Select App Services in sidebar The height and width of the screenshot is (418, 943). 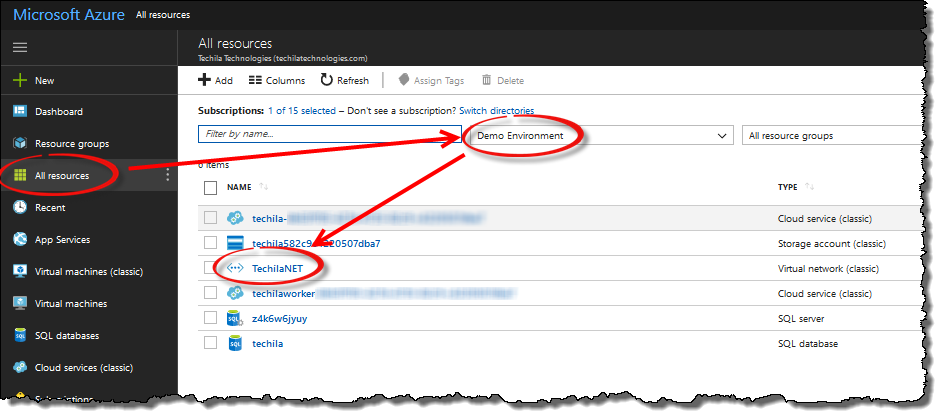[x=89, y=239]
